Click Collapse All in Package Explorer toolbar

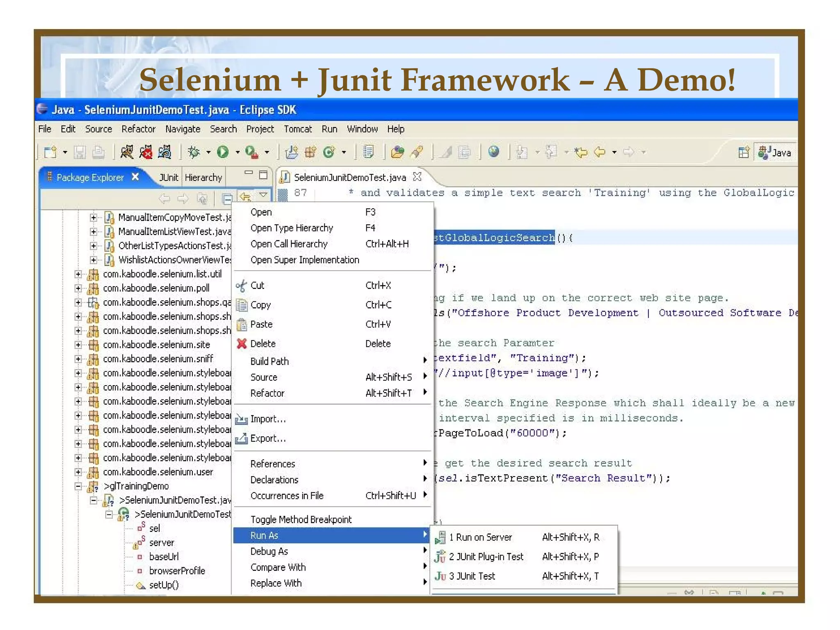point(227,199)
